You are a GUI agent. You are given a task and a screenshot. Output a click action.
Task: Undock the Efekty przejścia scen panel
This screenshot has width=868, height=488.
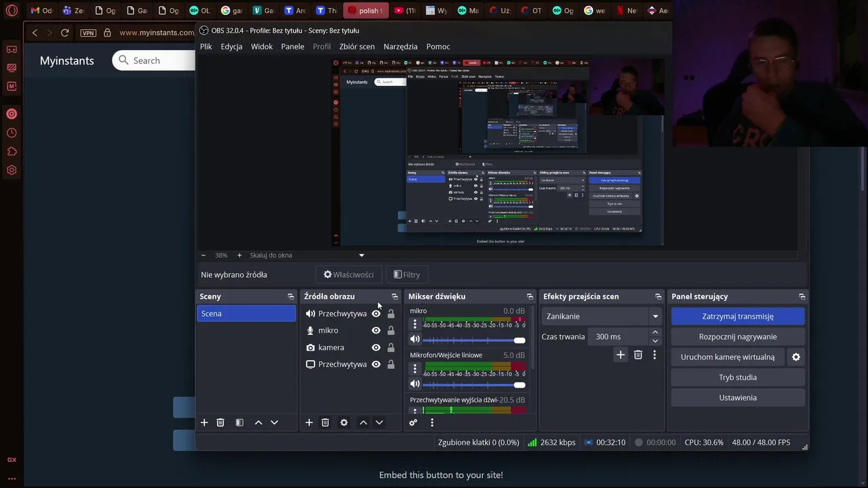pos(658,297)
